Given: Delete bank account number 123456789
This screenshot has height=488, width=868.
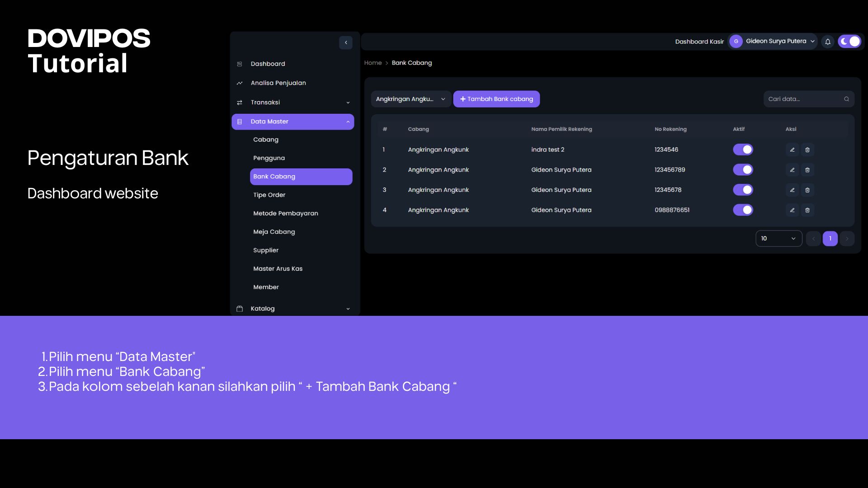Looking at the screenshot, I should point(807,170).
